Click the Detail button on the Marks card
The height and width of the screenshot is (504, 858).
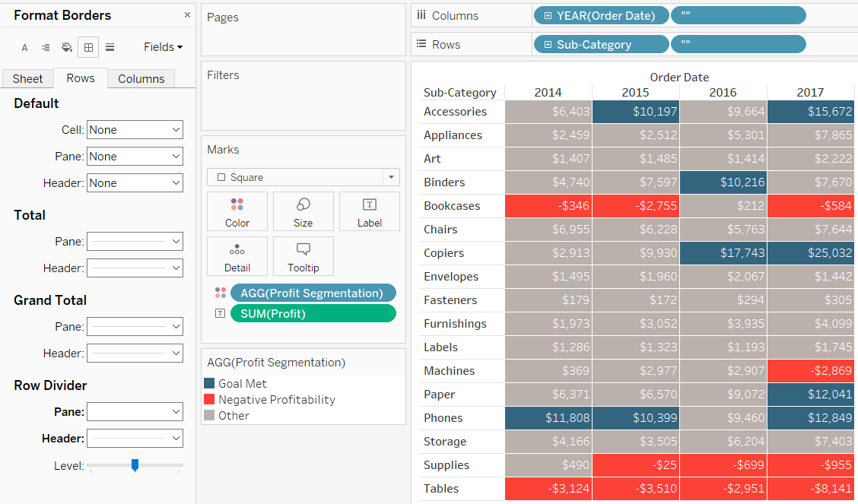pyautogui.click(x=237, y=256)
